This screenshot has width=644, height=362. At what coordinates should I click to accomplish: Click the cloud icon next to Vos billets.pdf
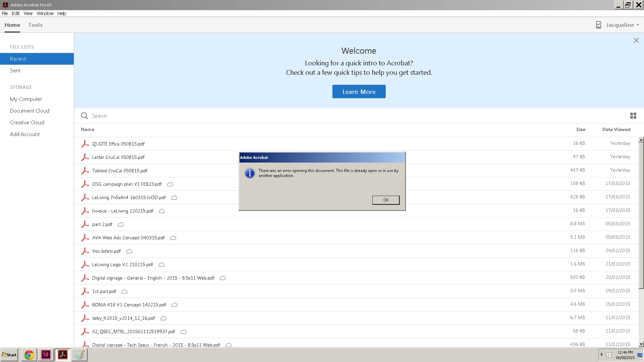pyautogui.click(x=129, y=251)
